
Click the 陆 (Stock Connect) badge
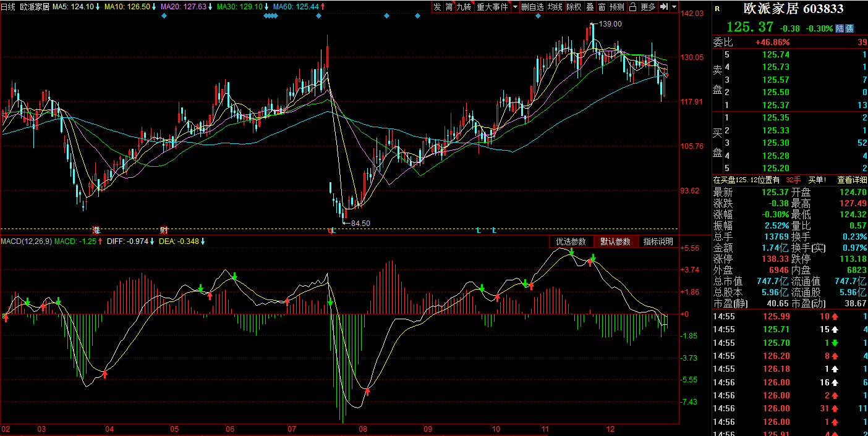click(840, 28)
